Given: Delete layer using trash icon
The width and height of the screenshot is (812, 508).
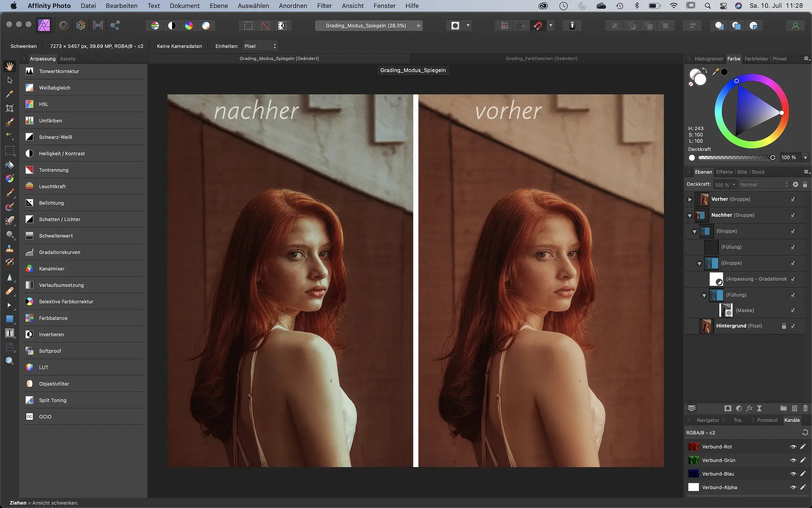Looking at the screenshot, I should point(805,408).
